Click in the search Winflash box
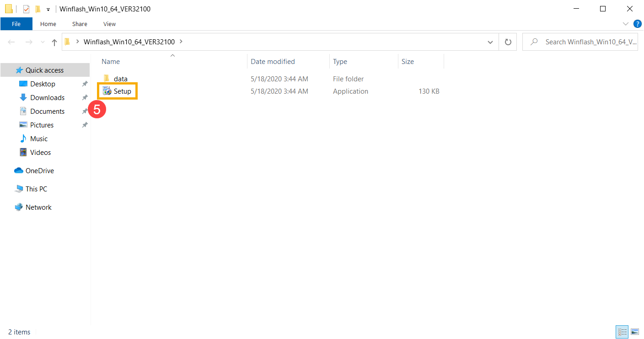The width and height of the screenshot is (644, 339). [x=580, y=42]
